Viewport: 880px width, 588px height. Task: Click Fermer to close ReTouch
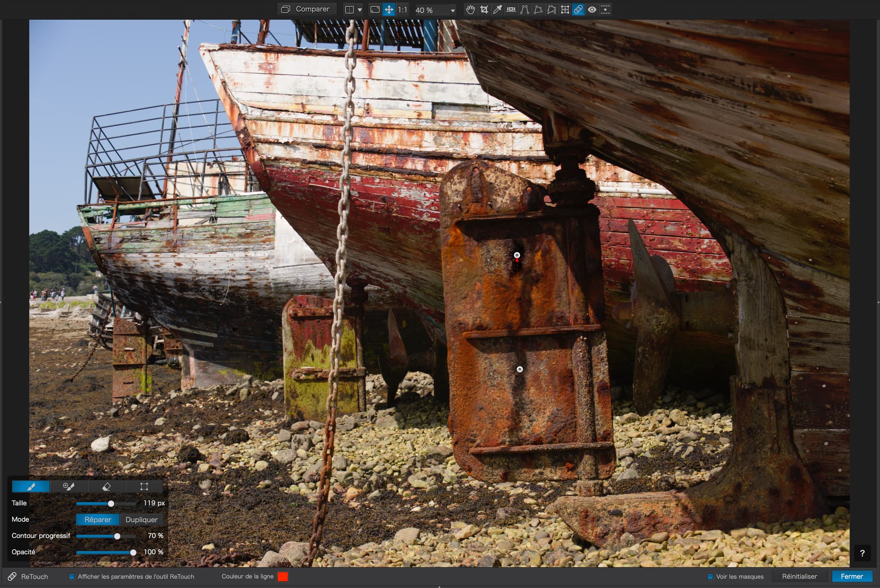pyautogui.click(x=852, y=577)
